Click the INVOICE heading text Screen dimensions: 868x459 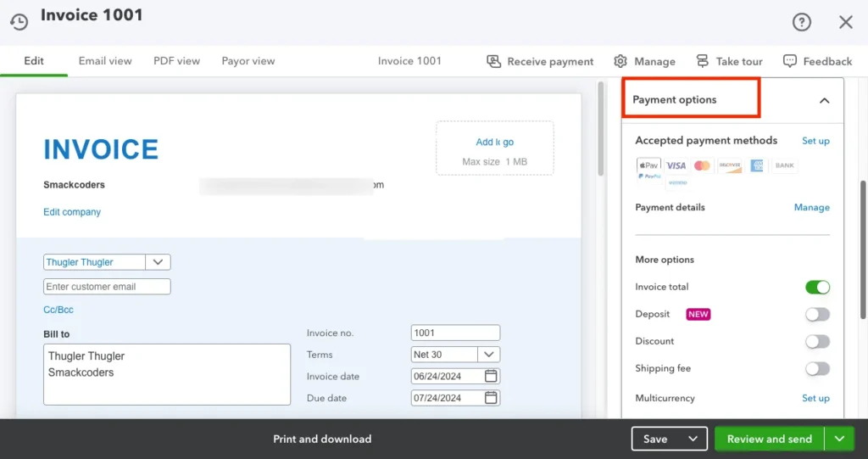[101, 149]
